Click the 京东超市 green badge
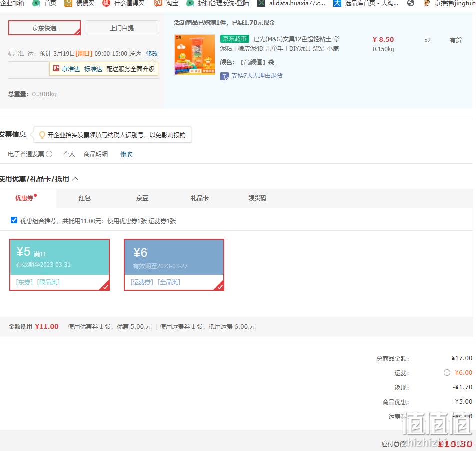 click(x=235, y=39)
